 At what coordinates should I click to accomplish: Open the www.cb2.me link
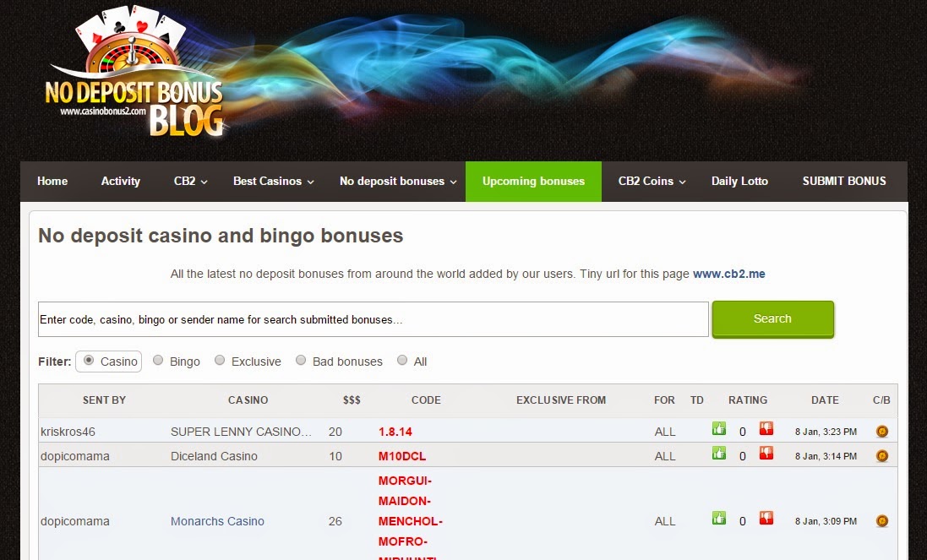pos(729,275)
